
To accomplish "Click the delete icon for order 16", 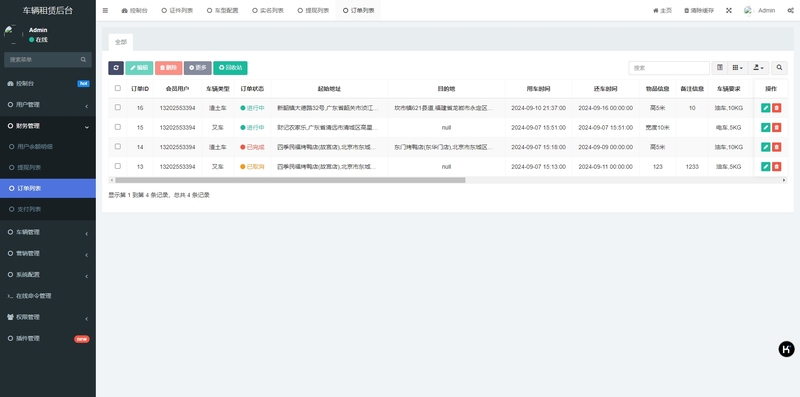I will pos(777,108).
